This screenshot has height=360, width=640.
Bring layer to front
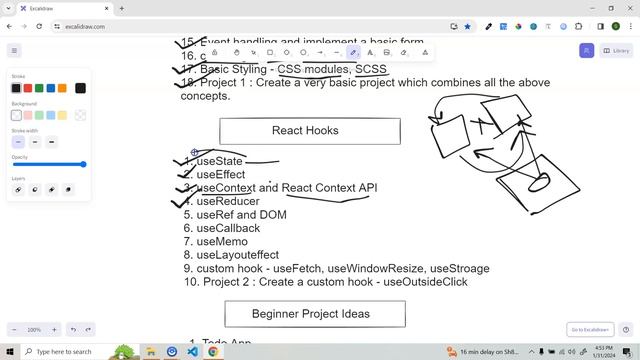click(x=69, y=190)
